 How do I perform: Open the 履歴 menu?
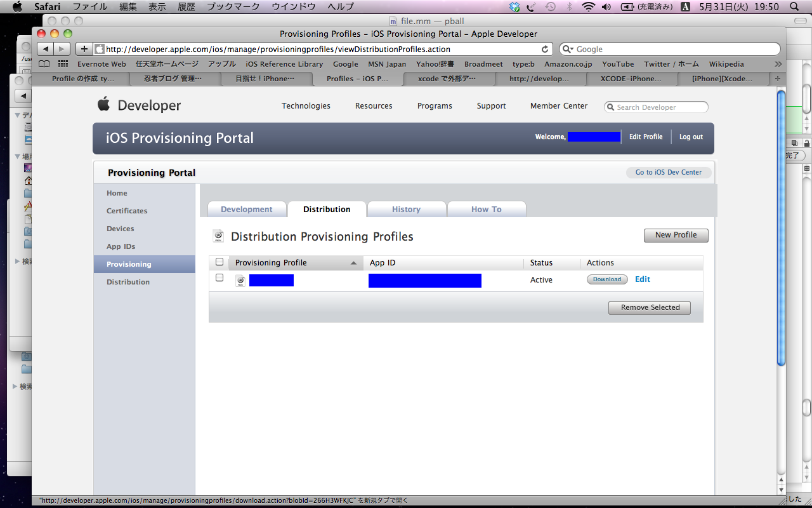click(187, 7)
